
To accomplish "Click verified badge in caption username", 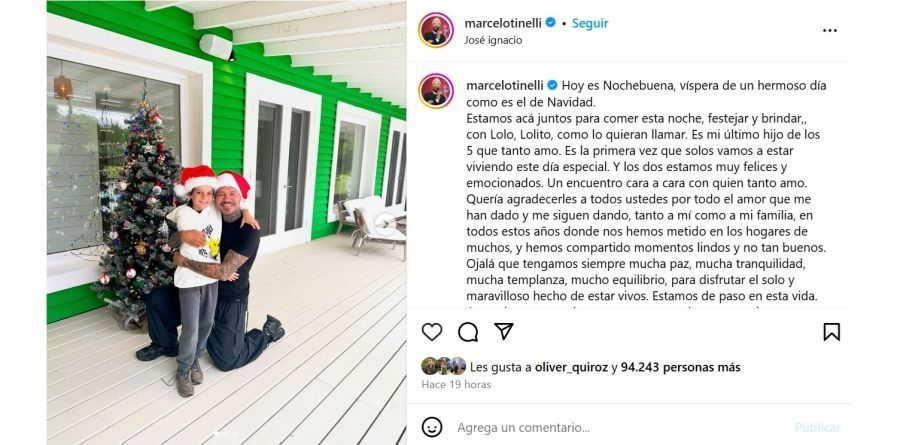I will tap(552, 86).
